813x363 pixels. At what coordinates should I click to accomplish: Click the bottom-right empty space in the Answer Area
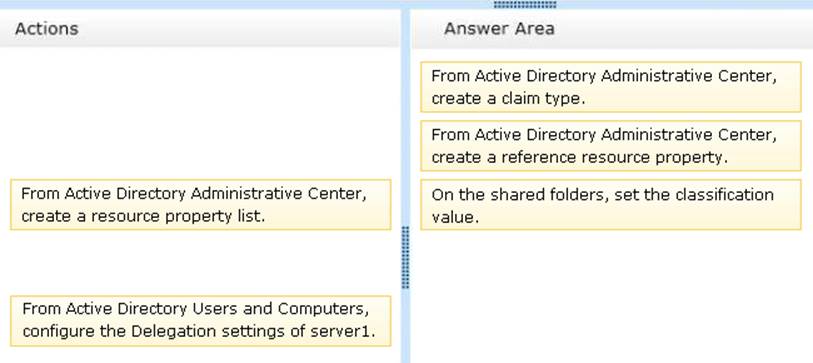click(726, 322)
